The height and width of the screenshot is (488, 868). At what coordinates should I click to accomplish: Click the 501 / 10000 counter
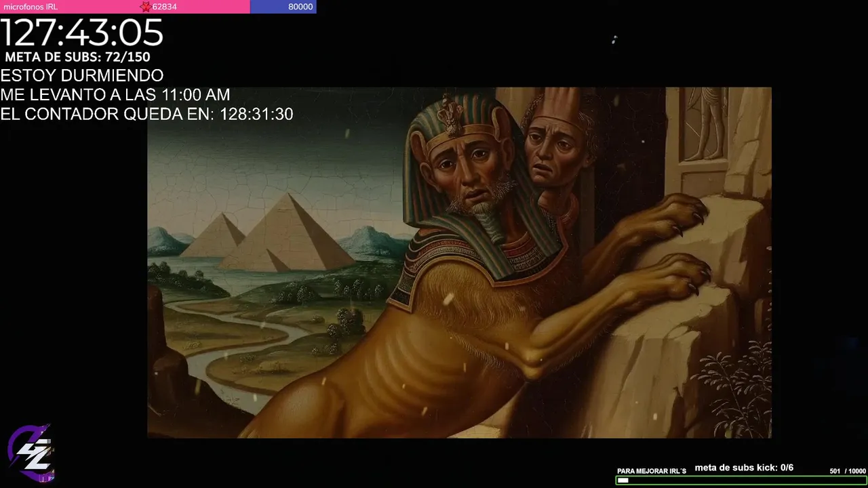tap(848, 471)
